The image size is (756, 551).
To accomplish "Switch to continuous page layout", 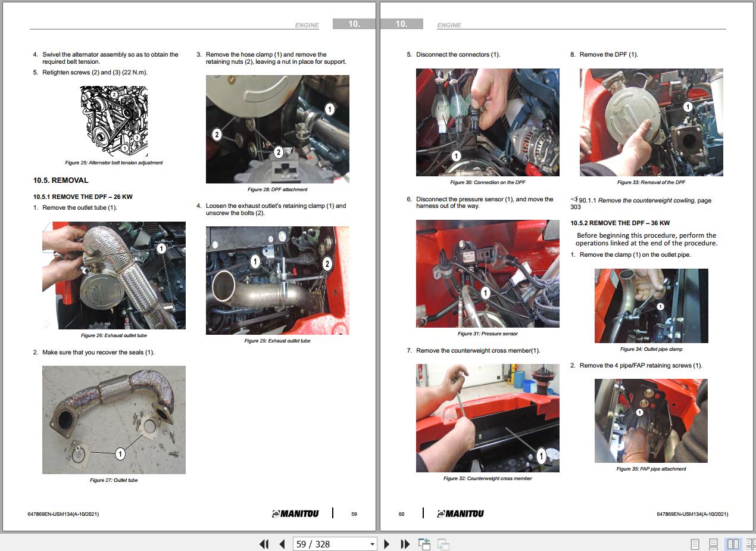I will coord(714,544).
